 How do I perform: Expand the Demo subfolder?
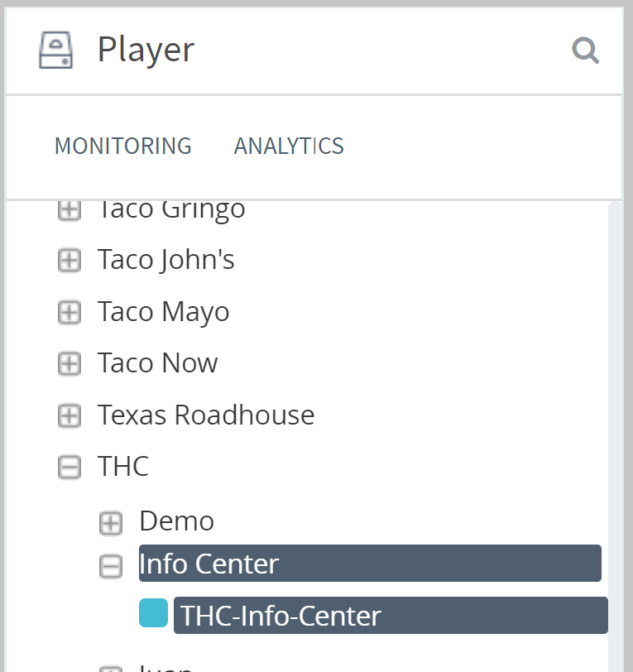(111, 522)
